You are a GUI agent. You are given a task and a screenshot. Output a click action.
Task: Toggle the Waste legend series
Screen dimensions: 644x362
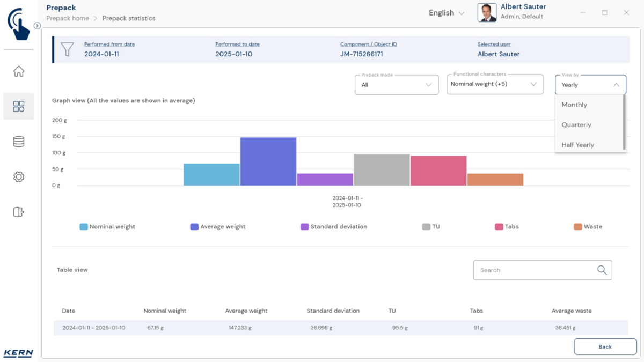pos(588,227)
